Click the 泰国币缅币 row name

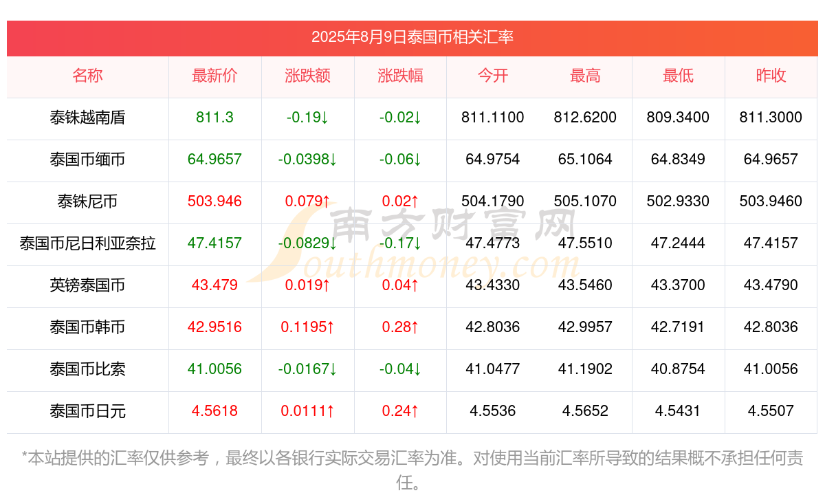[87, 160]
